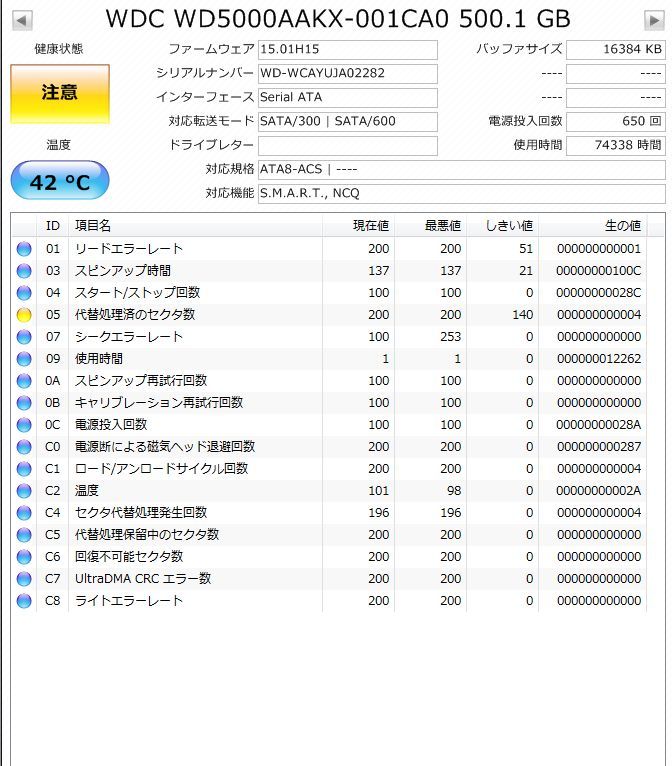Click the serial number field WD-WCAYUJA02282

(x=348, y=73)
